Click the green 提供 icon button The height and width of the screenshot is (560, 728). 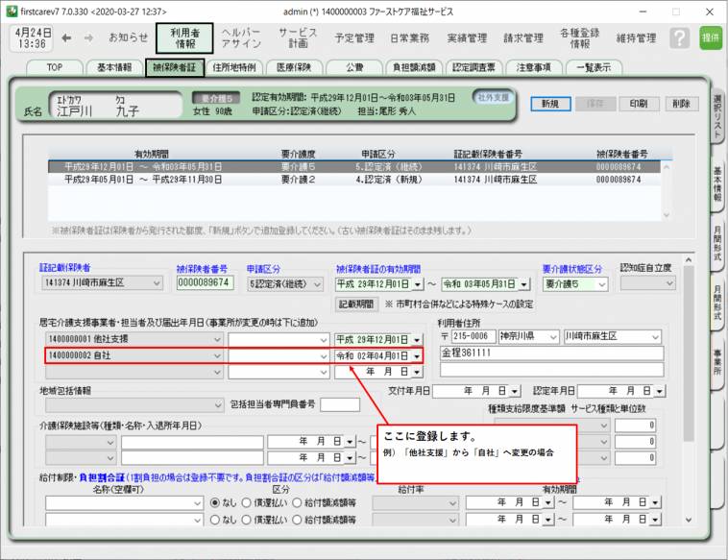pos(710,37)
